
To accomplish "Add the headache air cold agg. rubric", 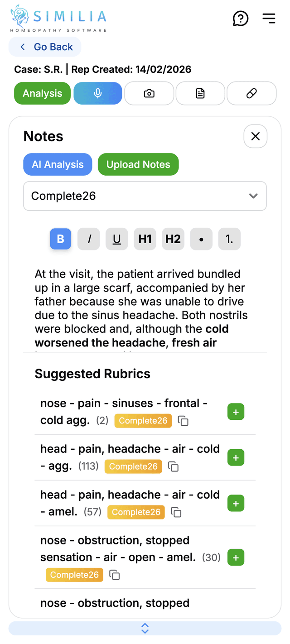I will tap(236, 458).
